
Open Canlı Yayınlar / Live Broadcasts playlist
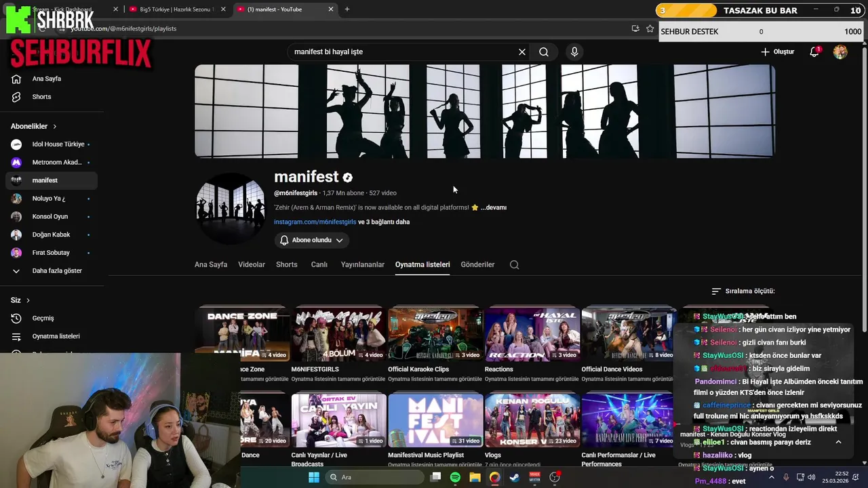338,420
